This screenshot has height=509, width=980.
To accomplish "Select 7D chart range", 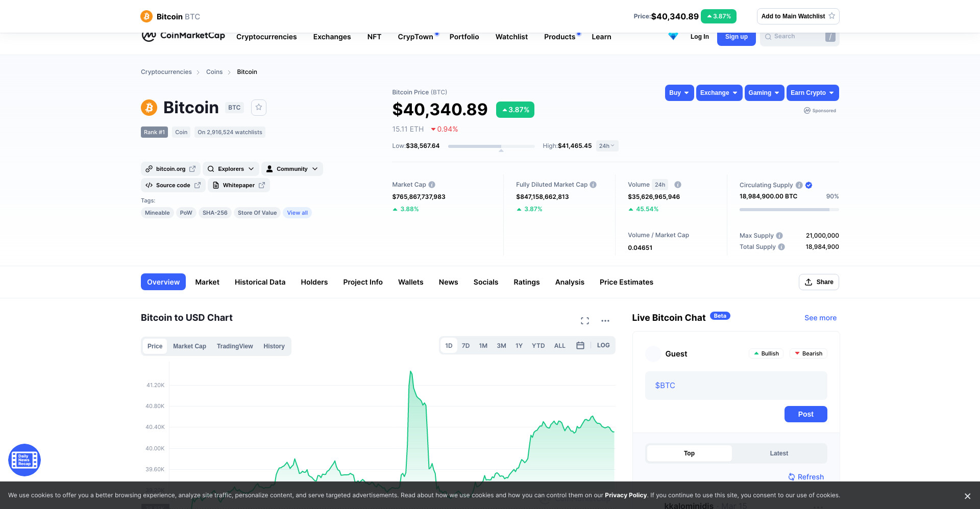I will click(x=465, y=345).
